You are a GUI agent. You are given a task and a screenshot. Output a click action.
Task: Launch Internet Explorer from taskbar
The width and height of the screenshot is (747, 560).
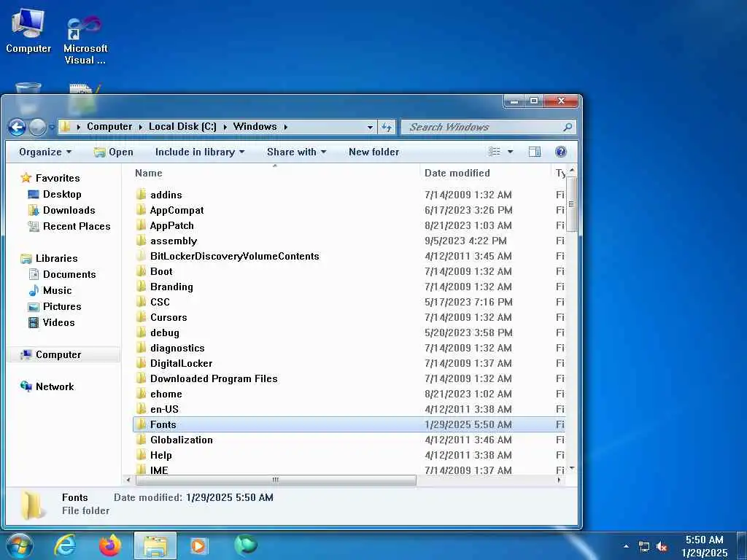pos(65,545)
